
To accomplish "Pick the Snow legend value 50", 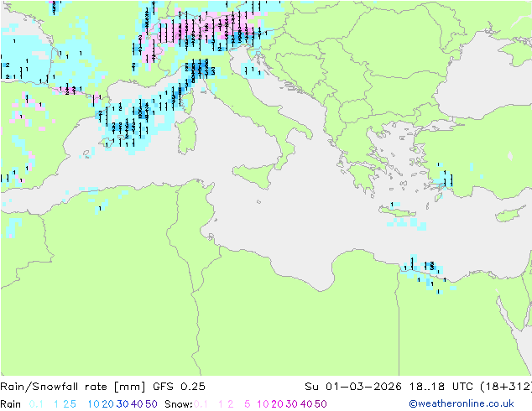I will pyautogui.click(x=321, y=404).
